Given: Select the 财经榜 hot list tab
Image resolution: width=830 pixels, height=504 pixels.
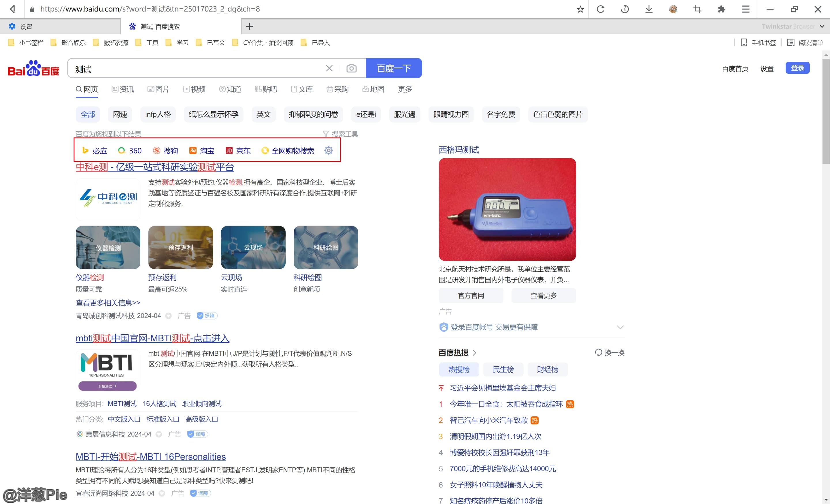Looking at the screenshot, I should pyautogui.click(x=547, y=369).
